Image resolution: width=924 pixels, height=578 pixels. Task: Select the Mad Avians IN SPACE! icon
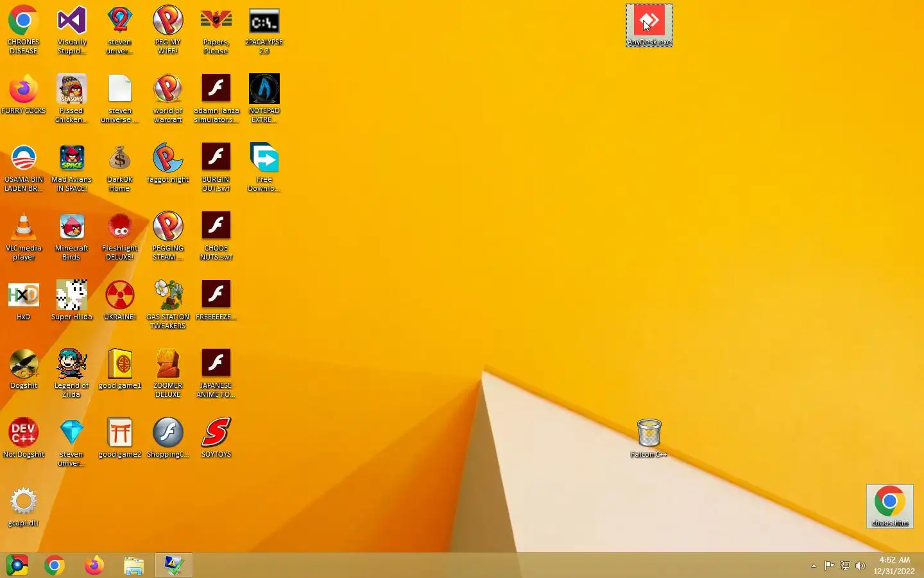[x=72, y=167]
